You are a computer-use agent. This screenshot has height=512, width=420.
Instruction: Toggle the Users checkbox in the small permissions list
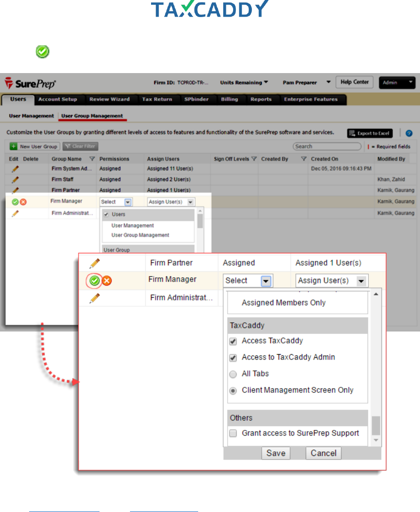[x=106, y=215]
